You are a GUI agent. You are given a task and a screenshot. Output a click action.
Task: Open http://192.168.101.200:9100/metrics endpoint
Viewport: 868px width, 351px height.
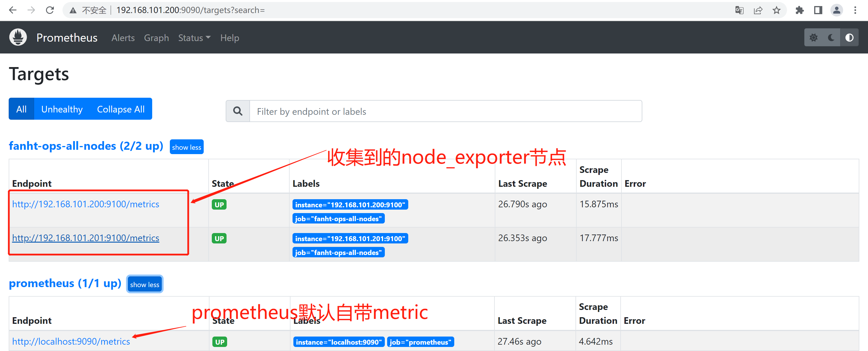[x=86, y=204]
